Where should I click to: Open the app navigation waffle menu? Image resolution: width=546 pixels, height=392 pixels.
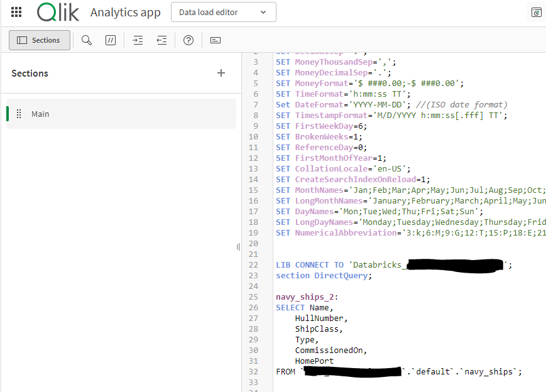[16, 12]
